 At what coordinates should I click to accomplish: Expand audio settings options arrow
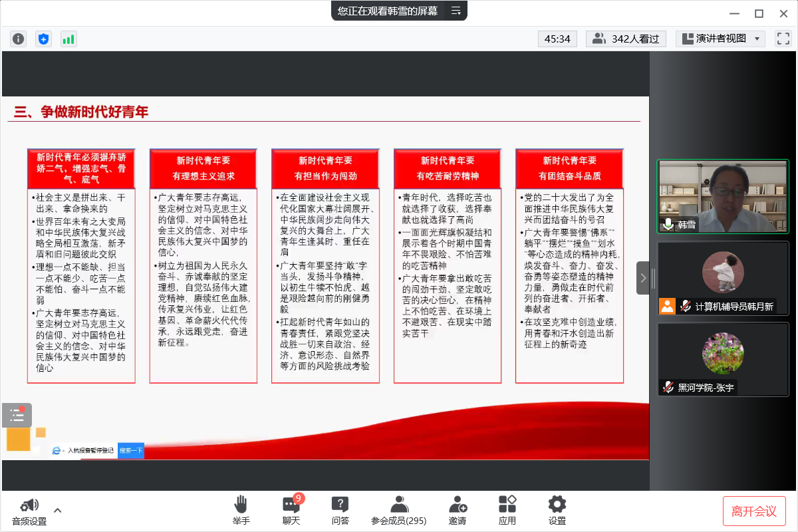58,510
